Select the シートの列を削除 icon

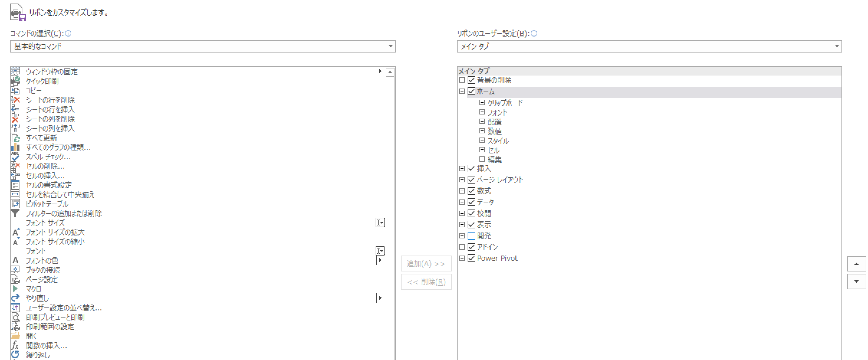click(x=15, y=119)
